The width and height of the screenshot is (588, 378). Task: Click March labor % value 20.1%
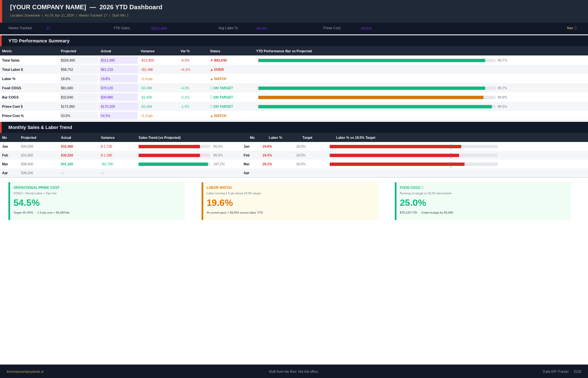click(x=267, y=164)
